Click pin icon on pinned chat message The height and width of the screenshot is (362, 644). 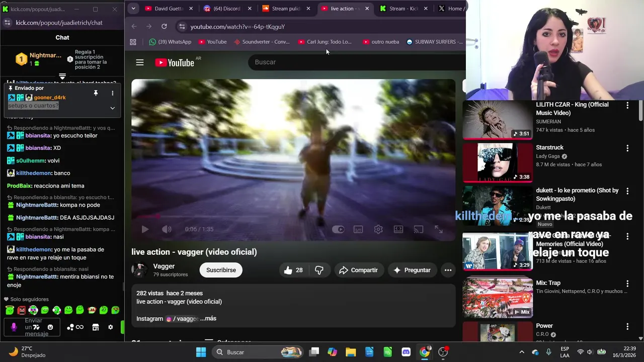(96, 93)
